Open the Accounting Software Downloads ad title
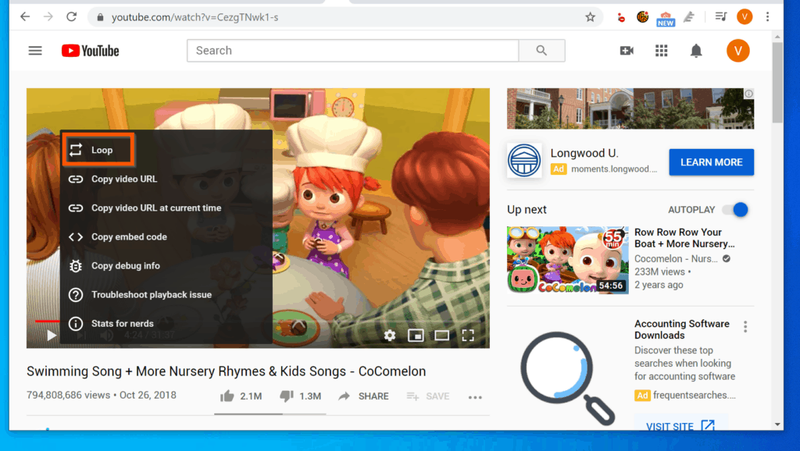This screenshot has height=451, width=800. pyautogui.click(x=682, y=330)
